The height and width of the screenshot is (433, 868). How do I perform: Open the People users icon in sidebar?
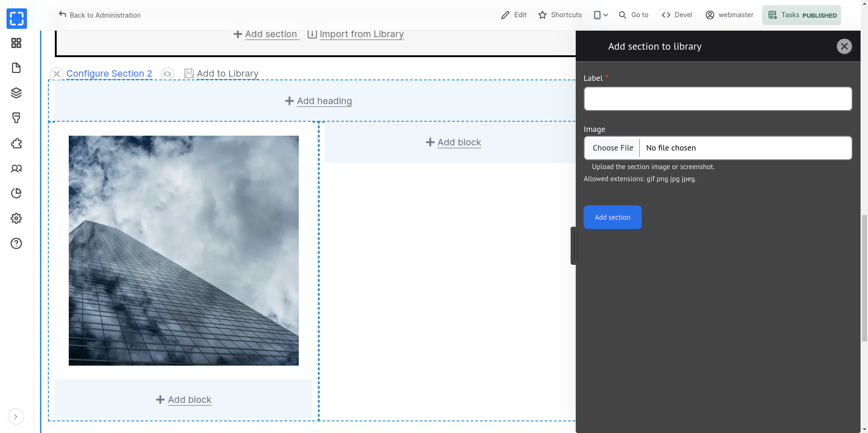pyautogui.click(x=16, y=169)
